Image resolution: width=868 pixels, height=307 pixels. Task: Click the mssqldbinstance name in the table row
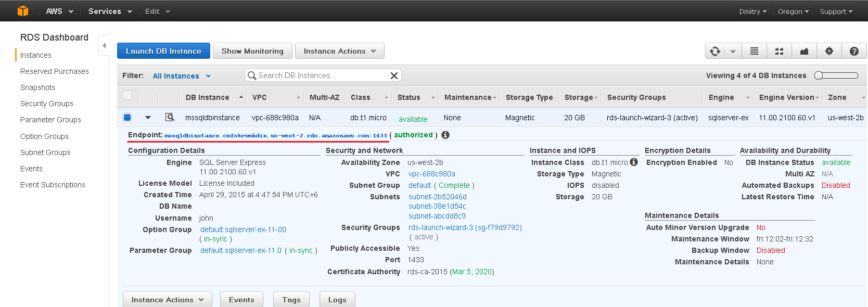tap(212, 118)
